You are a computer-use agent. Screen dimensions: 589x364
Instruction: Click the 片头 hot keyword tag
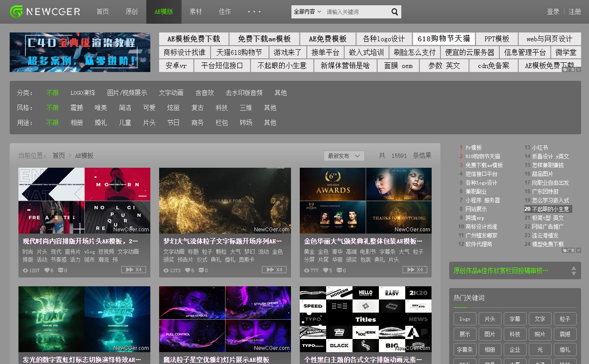(490, 319)
